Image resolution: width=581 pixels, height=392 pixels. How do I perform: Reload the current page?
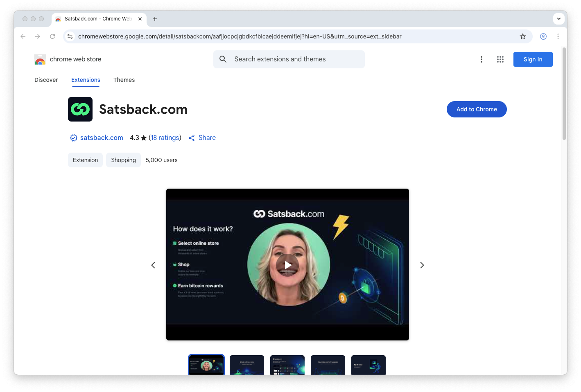[x=52, y=36]
